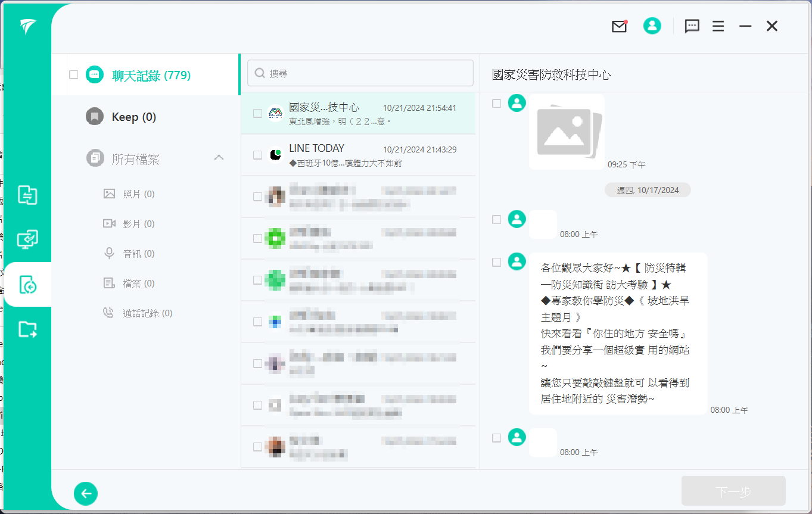
Task: Click the image placeholder thumbnail in chat
Action: [x=567, y=132]
